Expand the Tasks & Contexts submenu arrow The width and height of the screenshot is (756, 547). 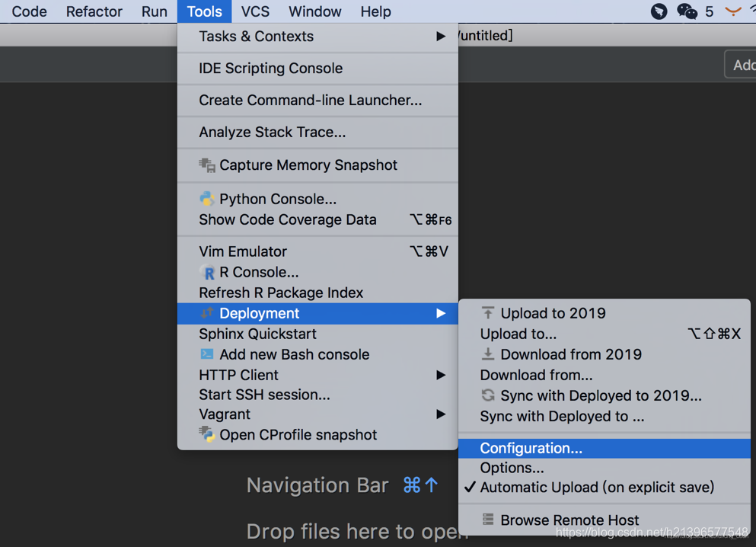[441, 36]
